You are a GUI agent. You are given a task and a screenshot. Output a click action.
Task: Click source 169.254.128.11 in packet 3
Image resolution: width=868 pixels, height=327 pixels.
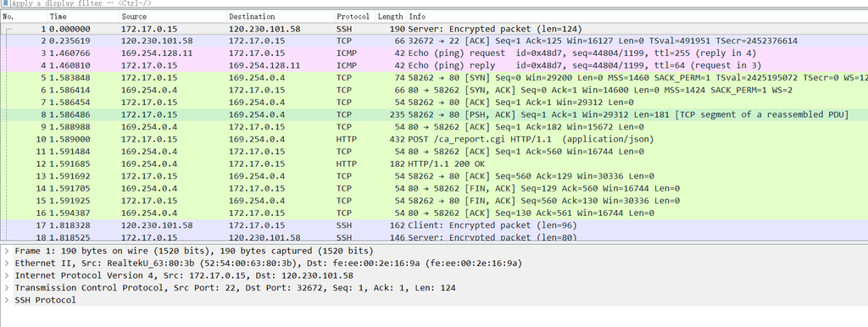click(x=157, y=53)
